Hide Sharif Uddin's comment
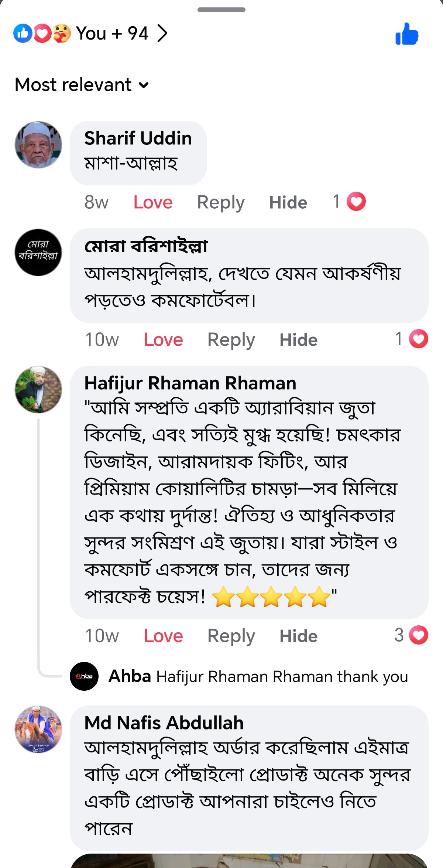Viewport: 443px width, 868px height. [x=289, y=202]
